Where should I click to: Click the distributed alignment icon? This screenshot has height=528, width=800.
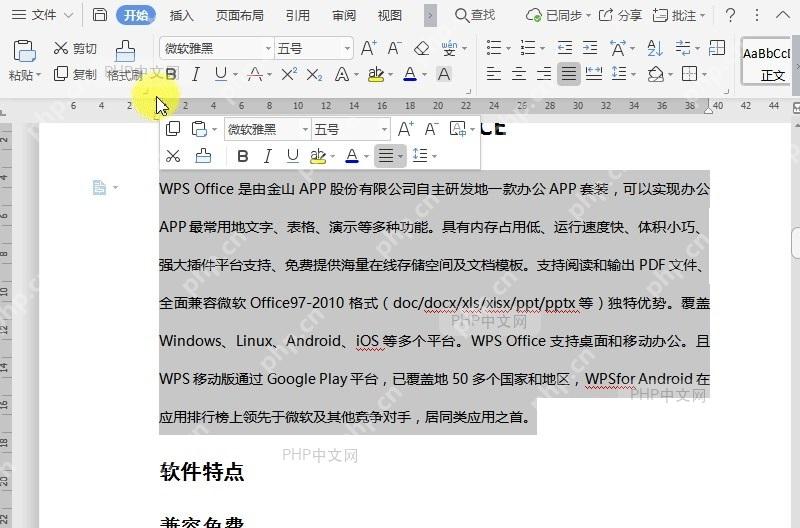(x=593, y=74)
